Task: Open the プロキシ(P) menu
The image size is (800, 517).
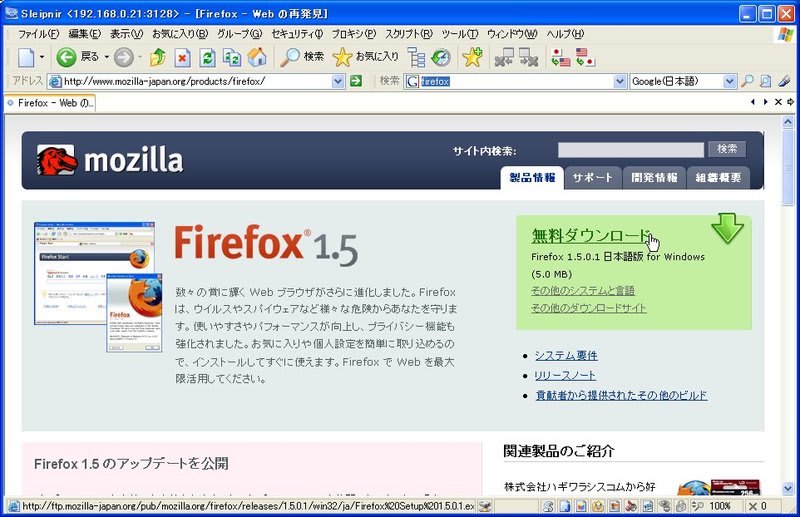Action: 354,34
